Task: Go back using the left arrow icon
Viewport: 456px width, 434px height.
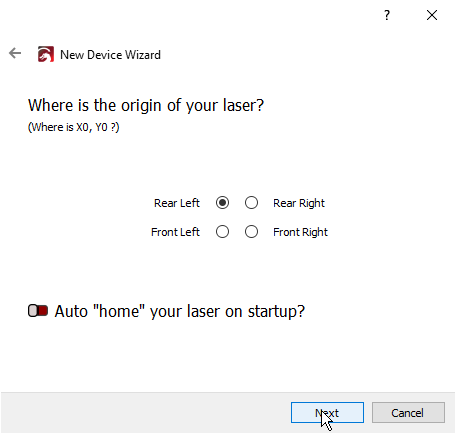Action: click(x=15, y=53)
